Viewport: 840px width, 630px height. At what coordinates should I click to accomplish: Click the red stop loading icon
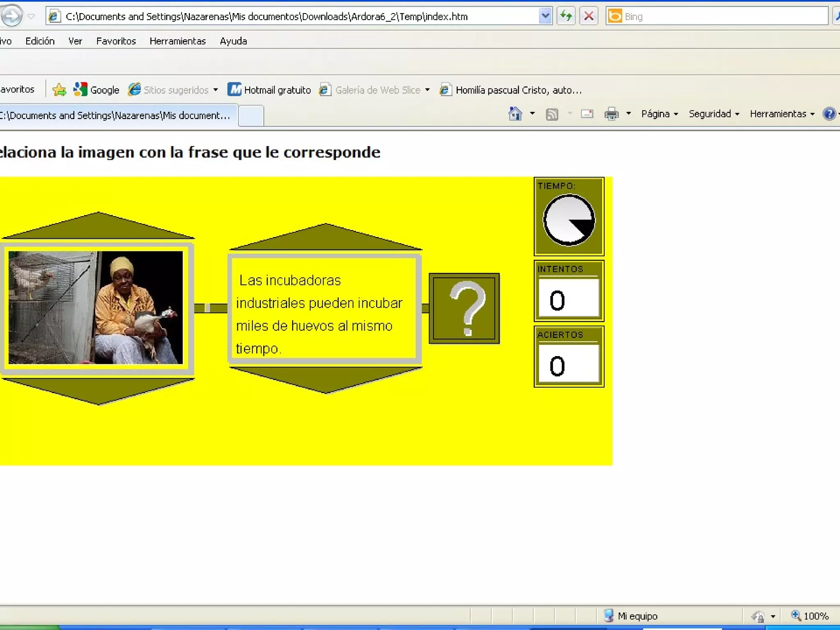589,16
